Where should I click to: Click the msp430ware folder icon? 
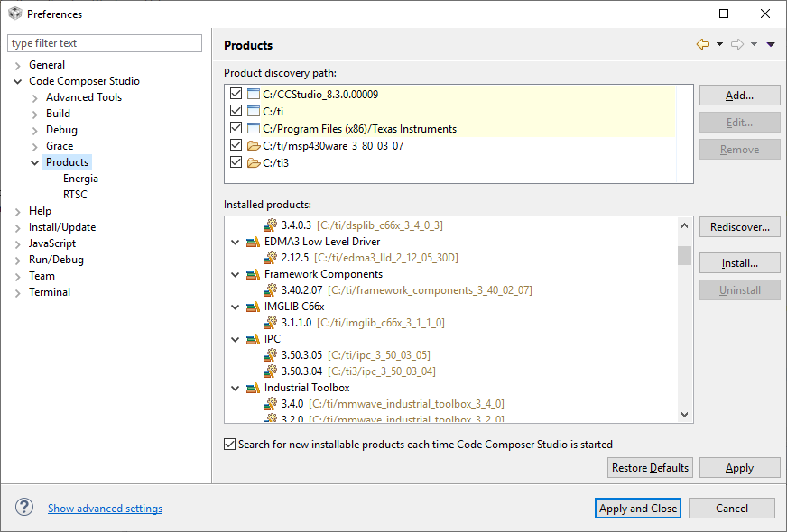point(254,145)
